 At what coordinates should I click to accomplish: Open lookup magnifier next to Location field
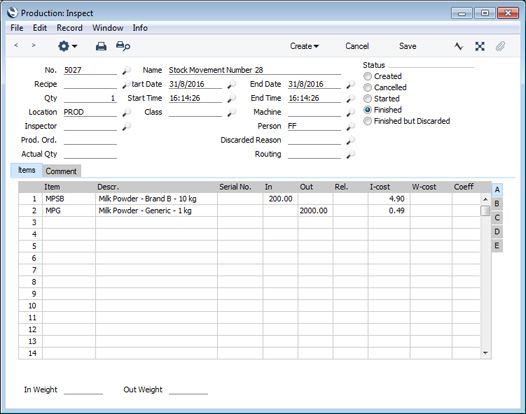tap(126, 112)
